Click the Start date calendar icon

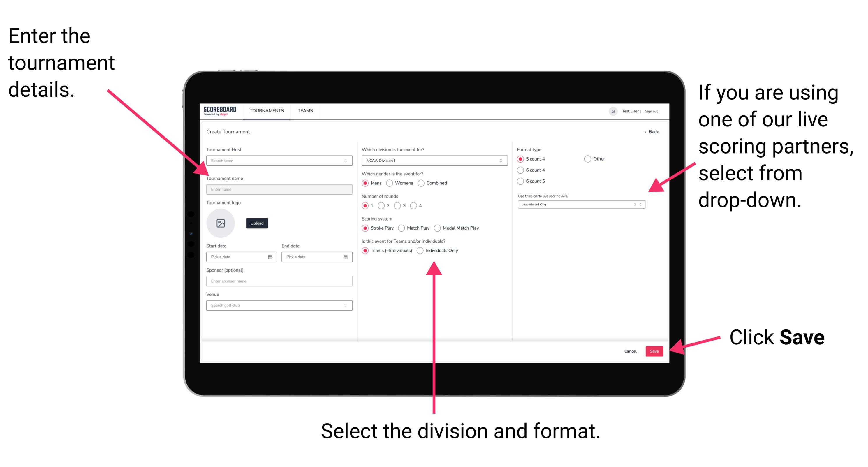[x=271, y=256]
